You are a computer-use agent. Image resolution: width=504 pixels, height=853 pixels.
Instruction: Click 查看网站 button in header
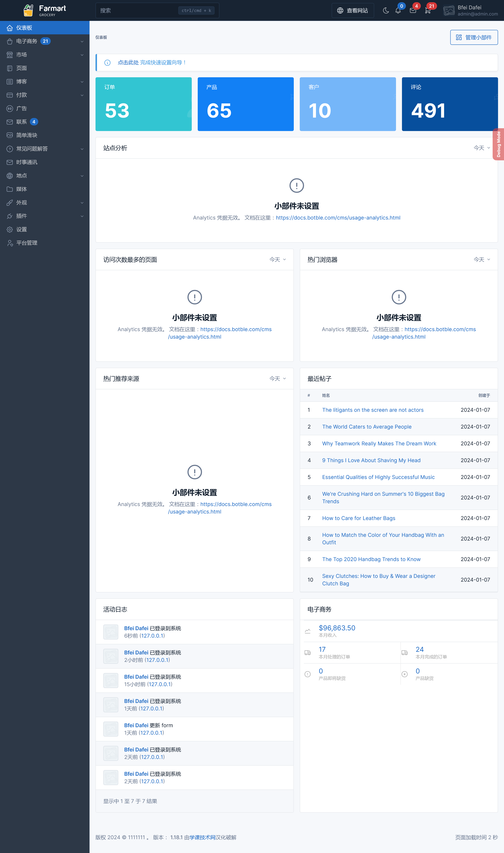pyautogui.click(x=353, y=10)
